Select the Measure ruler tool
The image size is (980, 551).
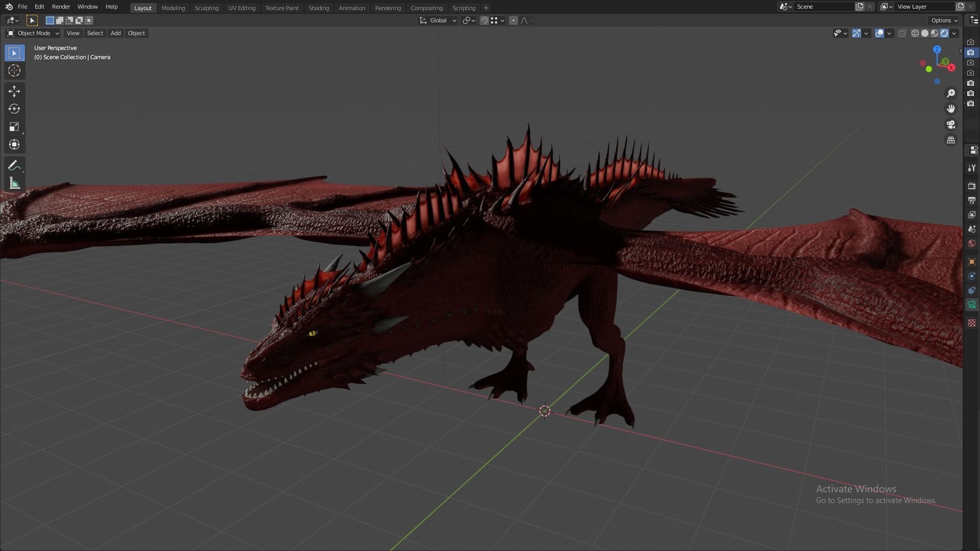[x=14, y=184]
